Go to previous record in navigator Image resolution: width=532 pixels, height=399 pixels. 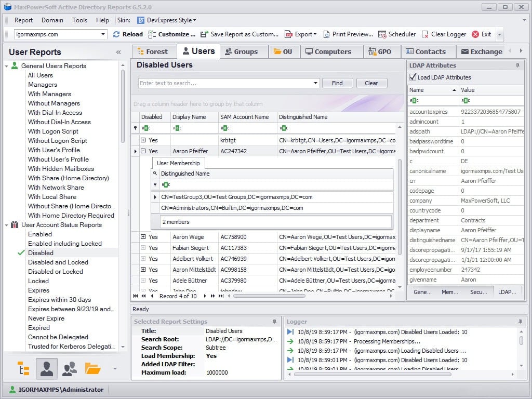(152, 296)
